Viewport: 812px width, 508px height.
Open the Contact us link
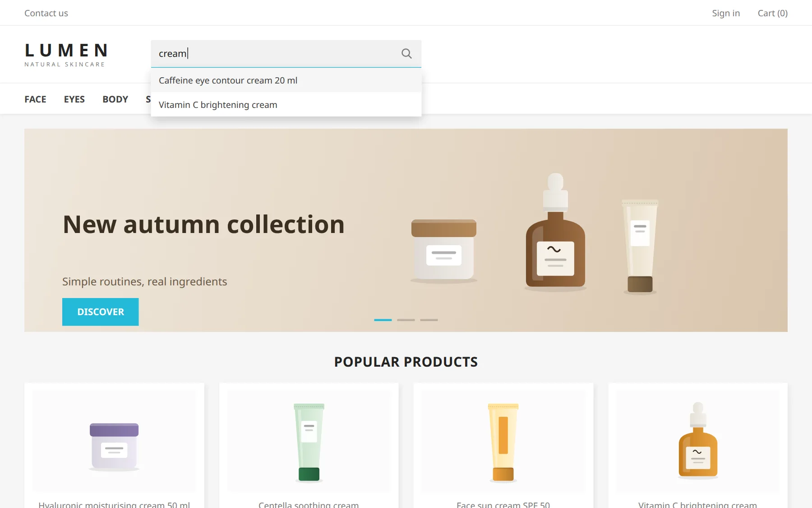(46, 13)
